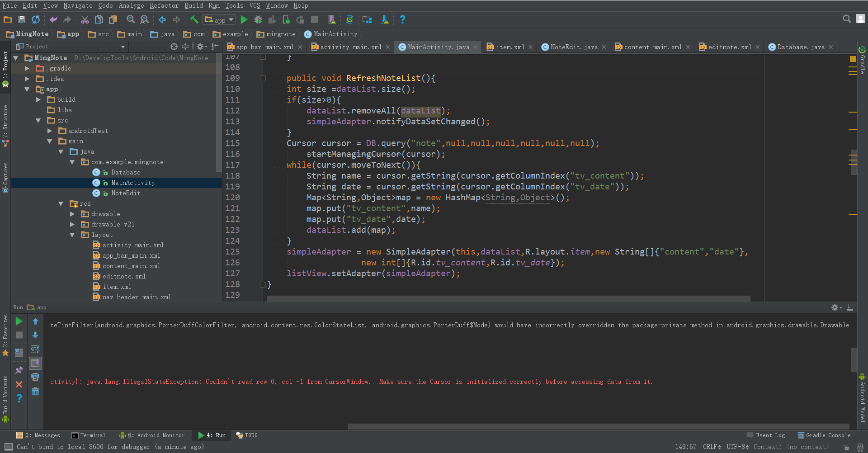Open the AVD Manager icon in toolbar
Viewport: 868px width, 453px height.
tap(332, 19)
